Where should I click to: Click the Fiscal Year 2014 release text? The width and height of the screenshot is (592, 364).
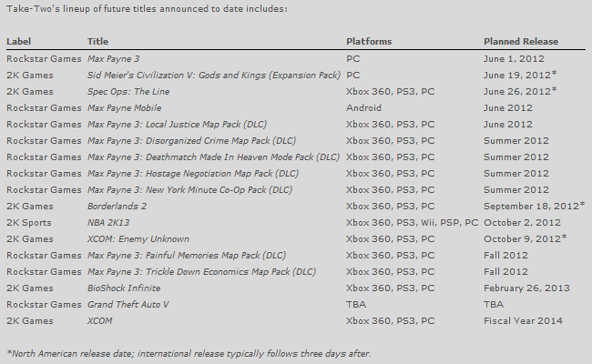(x=524, y=321)
